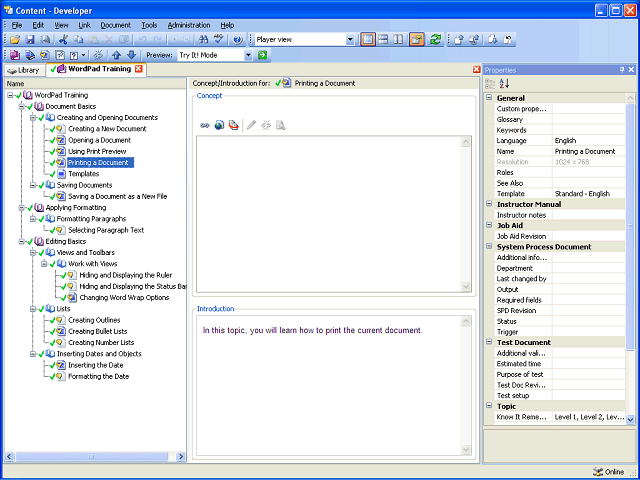This screenshot has width=640, height=480.
Task: Collapse the System Process Document category
Action: pyautogui.click(x=489, y=247)
